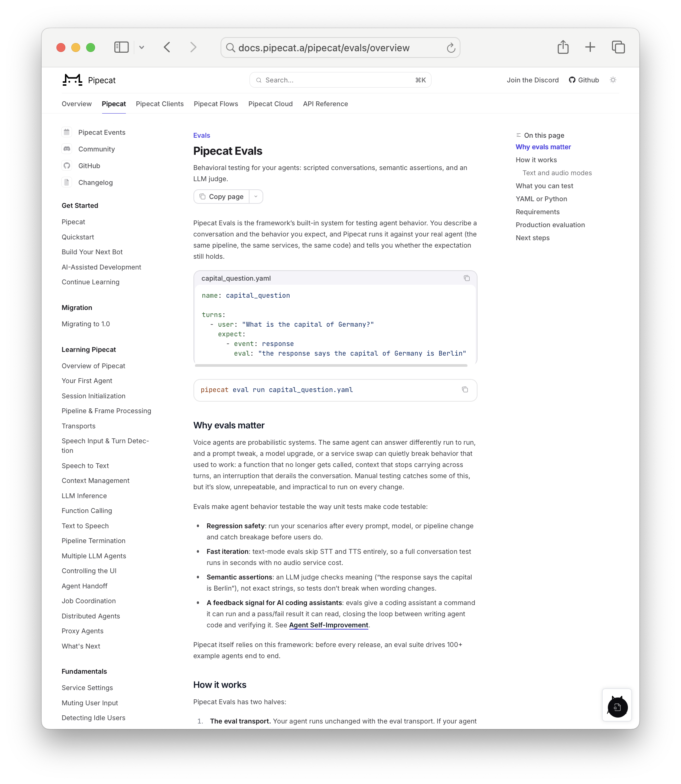Open the Agent Self-Improvement link
681x784 pixels.
coord(328,625)
